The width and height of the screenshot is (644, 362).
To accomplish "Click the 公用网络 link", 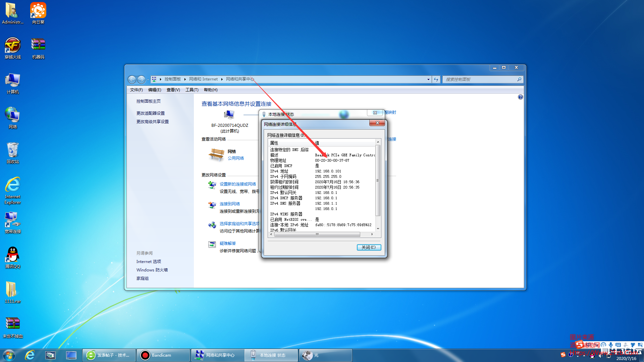I will (x=236, y=158).
